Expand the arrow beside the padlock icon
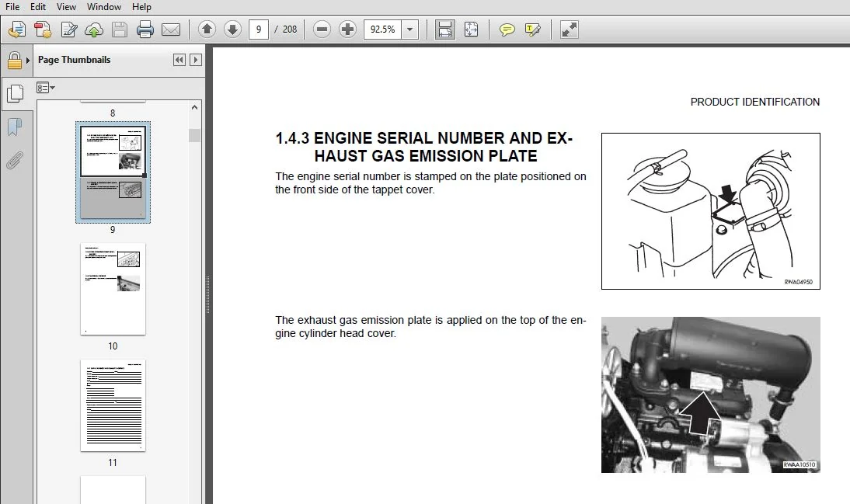This screenshot has height=504, width=850. pos(28,60)
